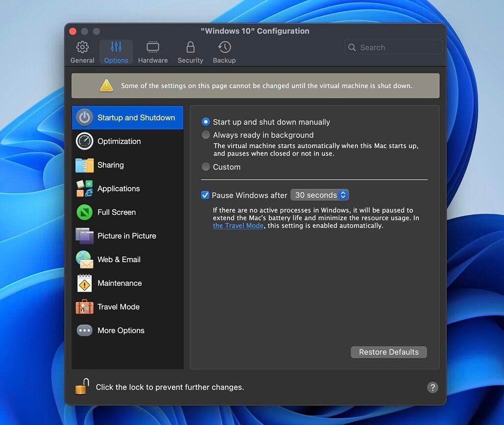Select the Travel Mode suitcase icon
504x425 pixels.
click(x=84, y=306)
